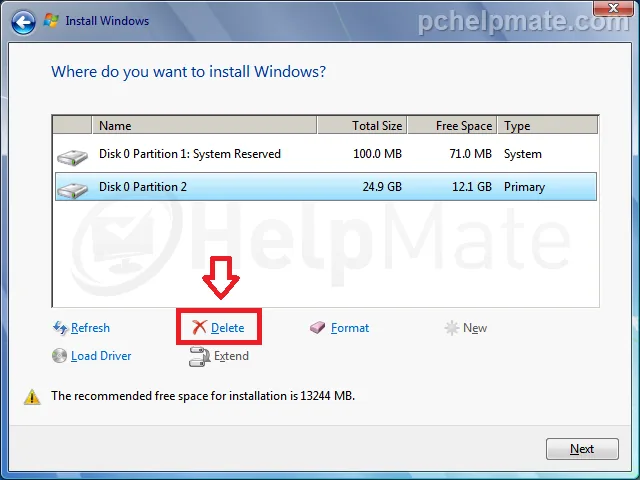Click the 100.0 MB total size value
Viewport: 640px width, 480px height.
coord(377,154)
